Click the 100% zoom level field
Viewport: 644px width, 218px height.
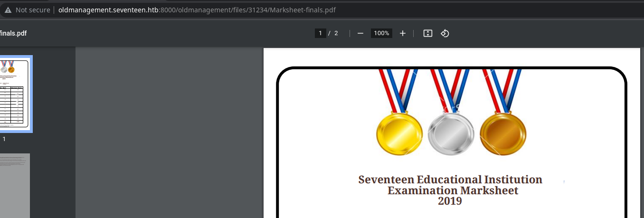(x=381, y=33)
